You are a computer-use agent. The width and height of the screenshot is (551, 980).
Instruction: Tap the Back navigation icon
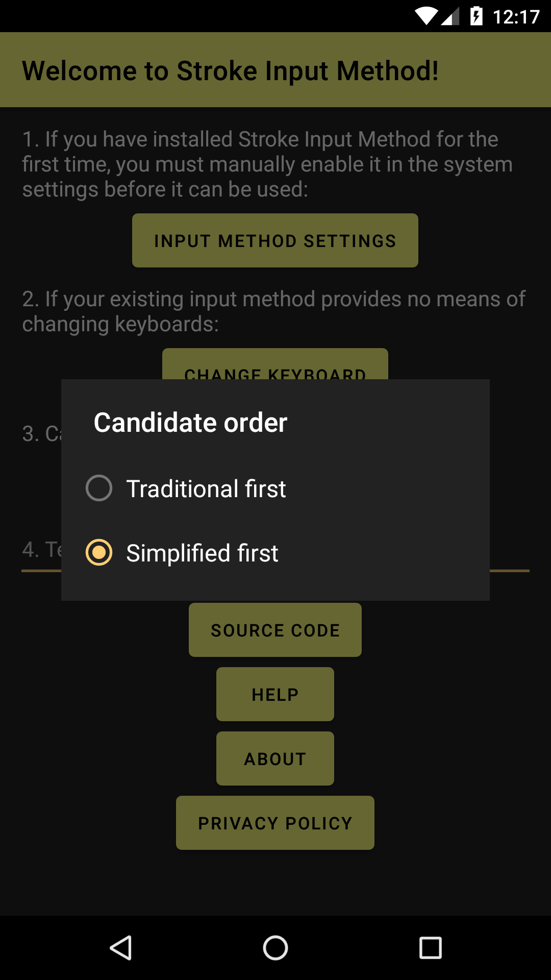tap(121, 948)
